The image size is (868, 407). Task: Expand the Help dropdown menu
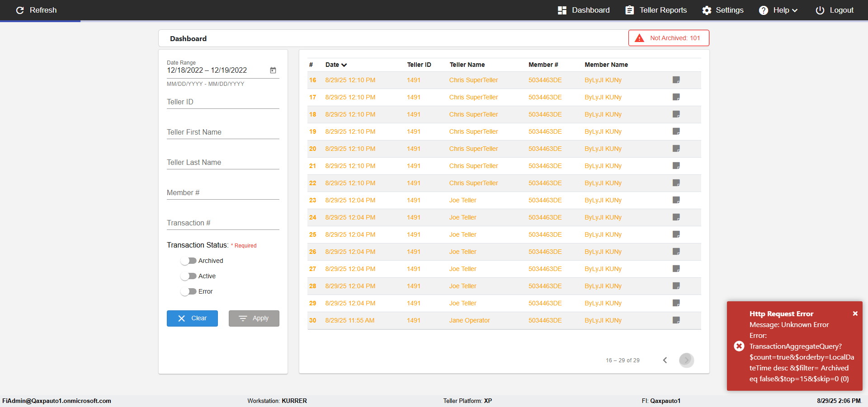click(x=778, y=10)
